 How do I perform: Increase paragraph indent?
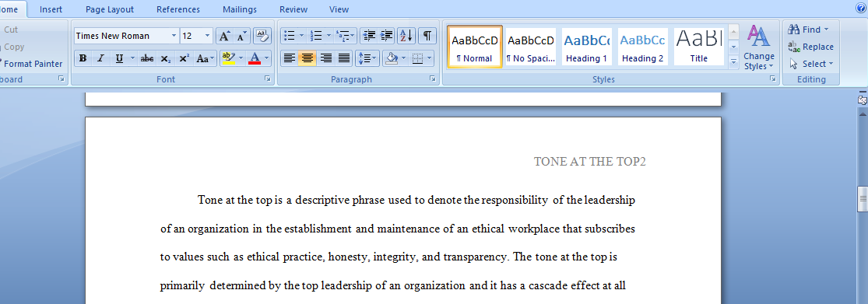(x=386, y=36)
